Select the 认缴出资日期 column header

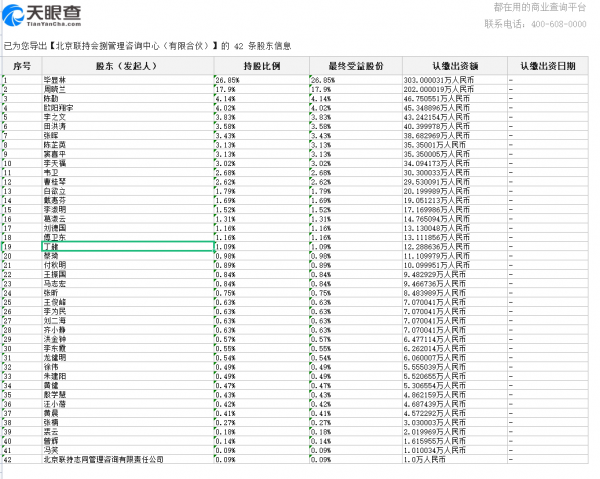(x=548, y=66)
